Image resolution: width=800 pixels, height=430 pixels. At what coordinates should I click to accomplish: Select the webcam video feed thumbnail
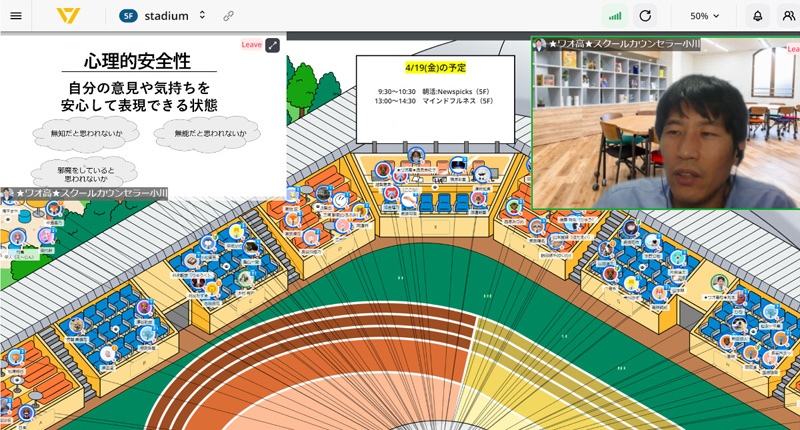tap(665, 125)
